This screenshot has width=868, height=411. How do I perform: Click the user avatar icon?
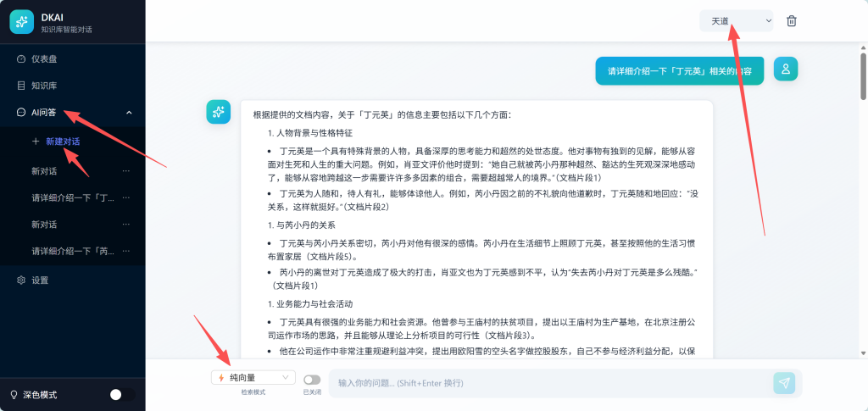tap(786, 69)
